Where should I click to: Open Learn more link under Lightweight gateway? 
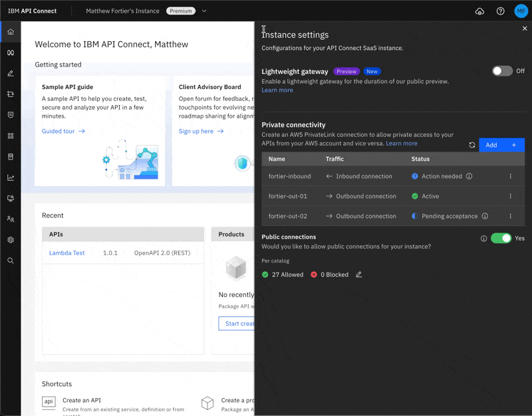pos(277,90)
